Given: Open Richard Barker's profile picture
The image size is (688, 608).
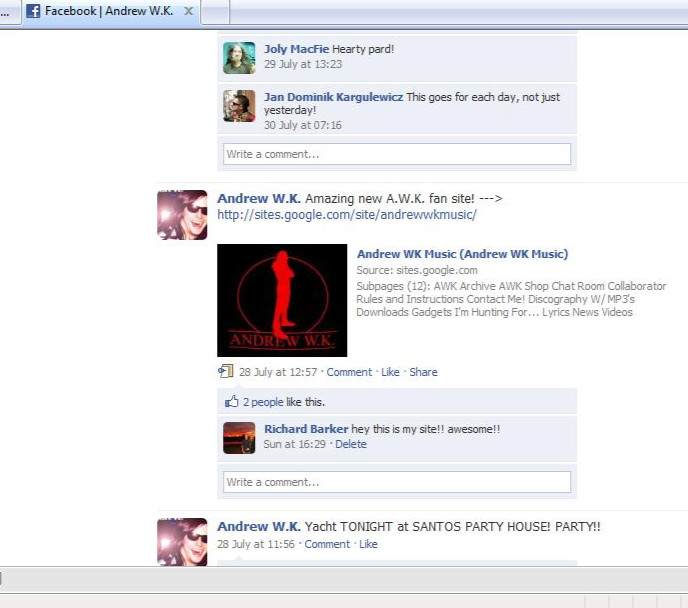Looking at the screenshot, I should [239, 438].
